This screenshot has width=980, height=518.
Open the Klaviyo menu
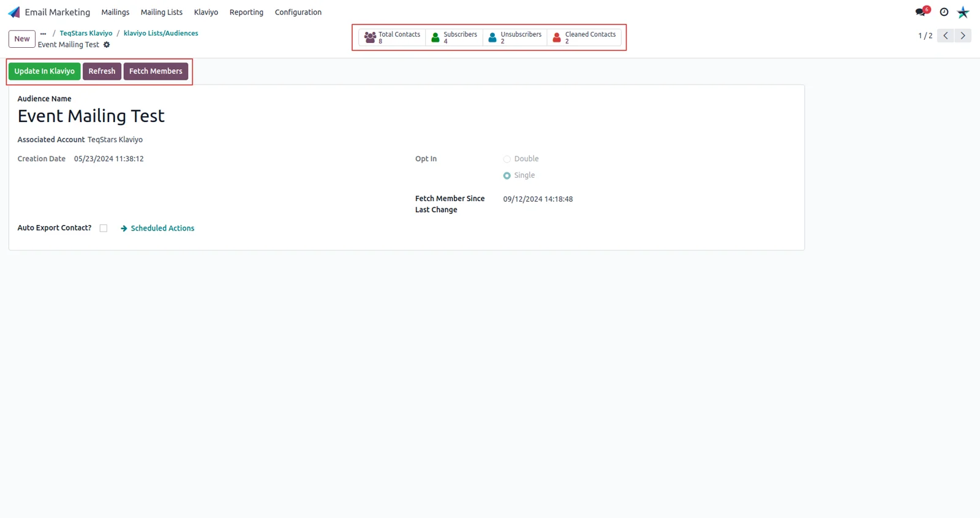coord(206,12)
